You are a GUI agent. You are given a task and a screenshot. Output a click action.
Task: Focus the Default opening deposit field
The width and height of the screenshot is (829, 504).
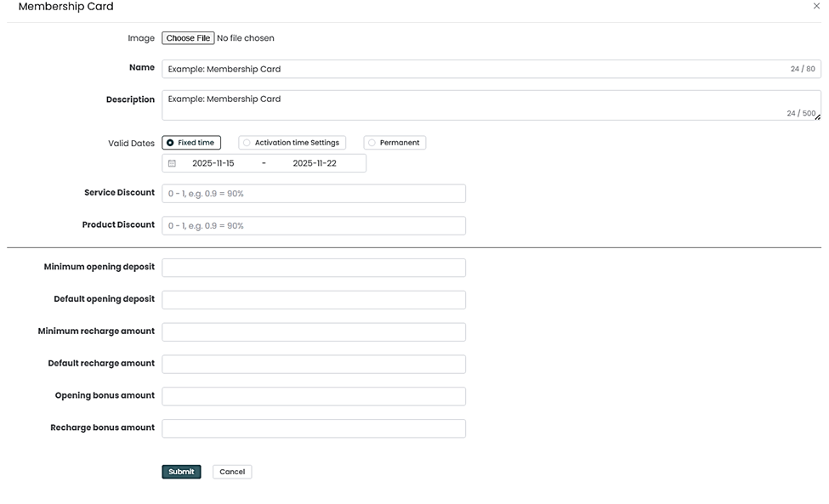pyautogui.click(x=314, y=300)
